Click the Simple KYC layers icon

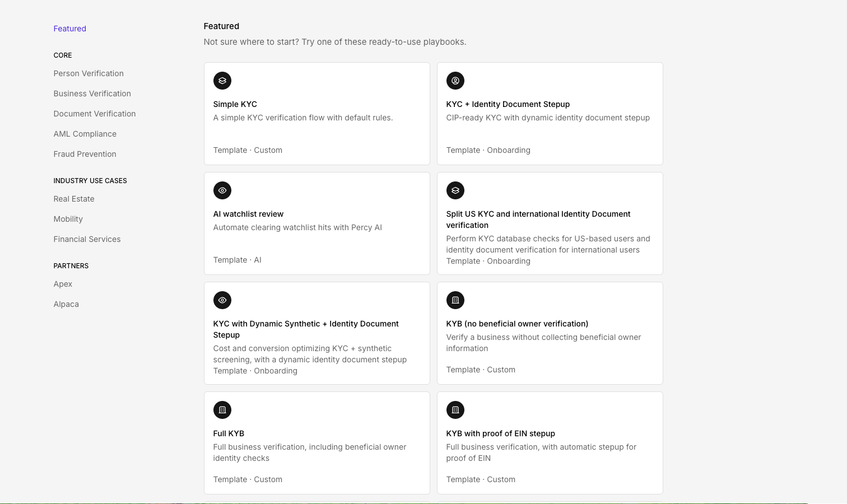pos(222,81)
